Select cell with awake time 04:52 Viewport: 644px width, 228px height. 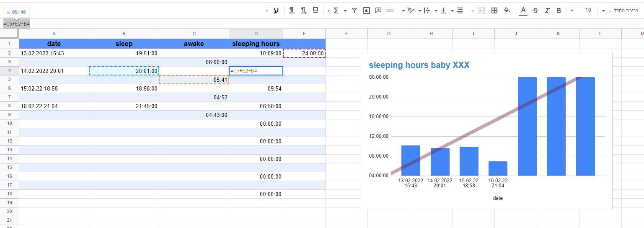pyautogui.click(x=194, y=97)
